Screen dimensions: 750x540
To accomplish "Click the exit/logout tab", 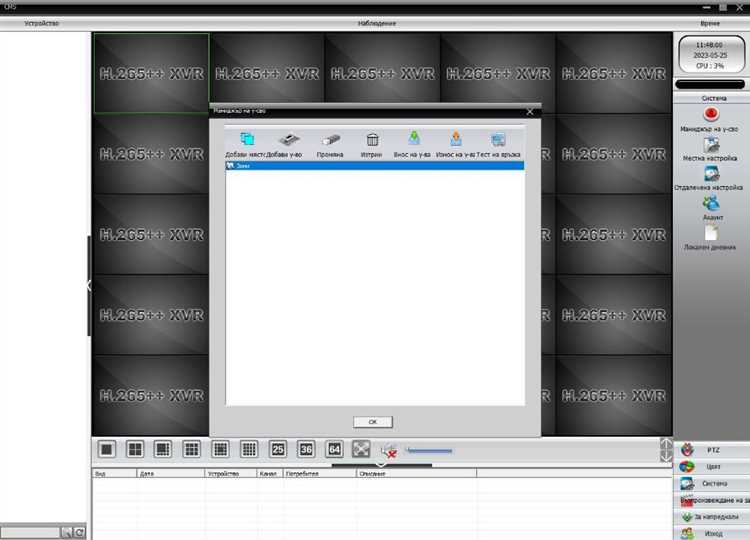I will coord(712,533).
